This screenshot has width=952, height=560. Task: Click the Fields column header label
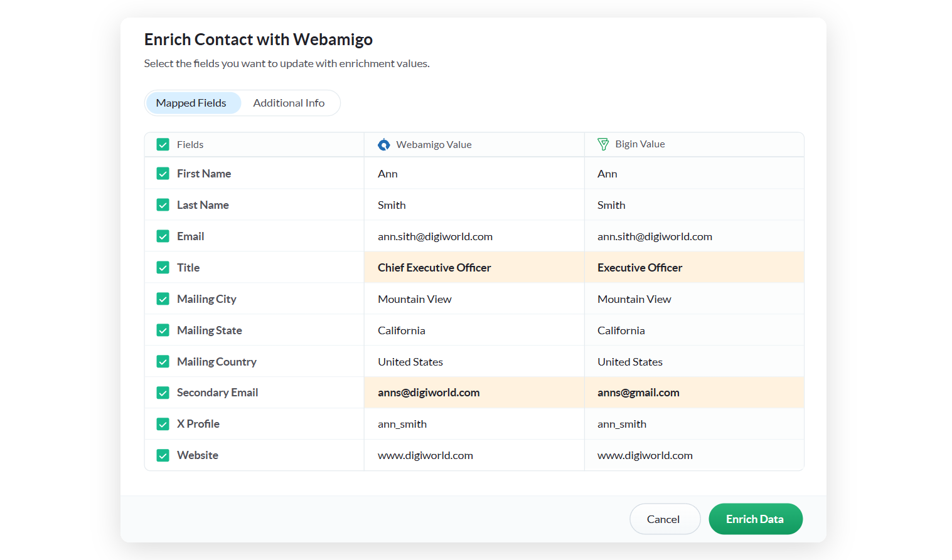tap(190, 145)
